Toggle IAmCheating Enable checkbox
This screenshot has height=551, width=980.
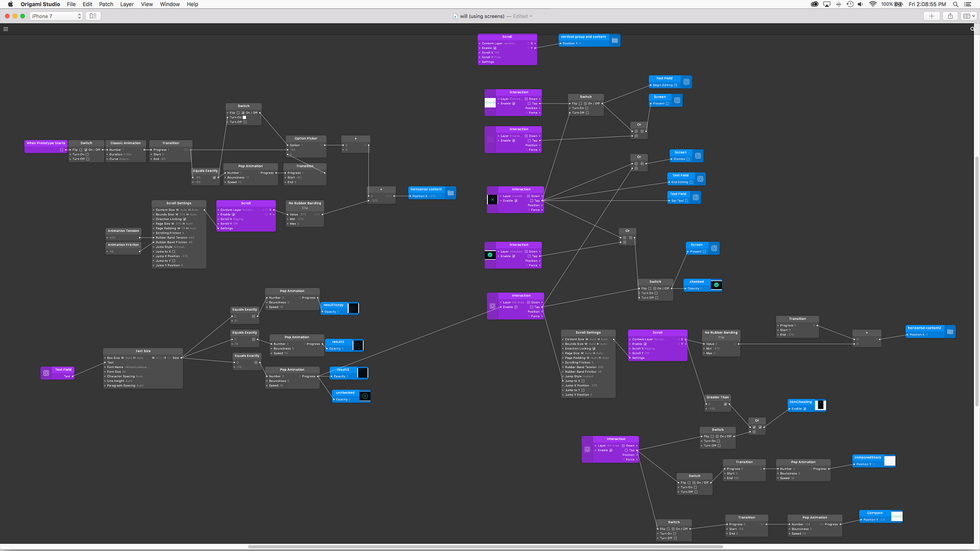(805, 408)
